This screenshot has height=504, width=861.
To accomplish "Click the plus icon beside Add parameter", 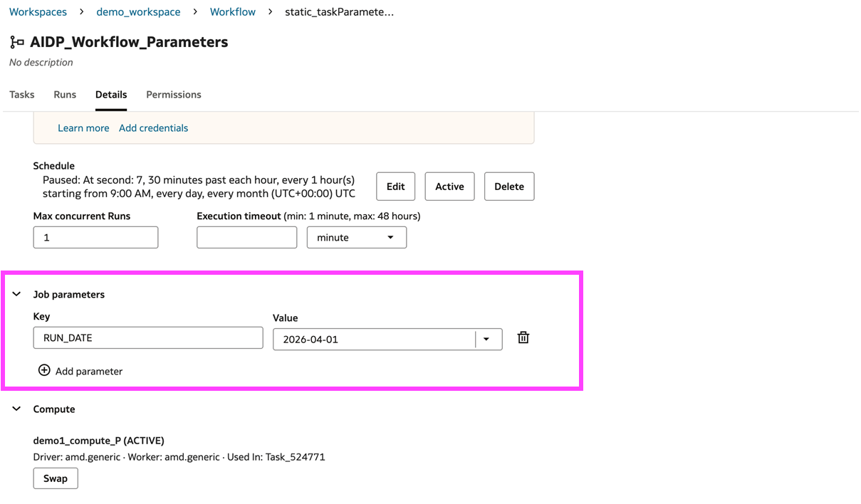I will tap(44, 370).
